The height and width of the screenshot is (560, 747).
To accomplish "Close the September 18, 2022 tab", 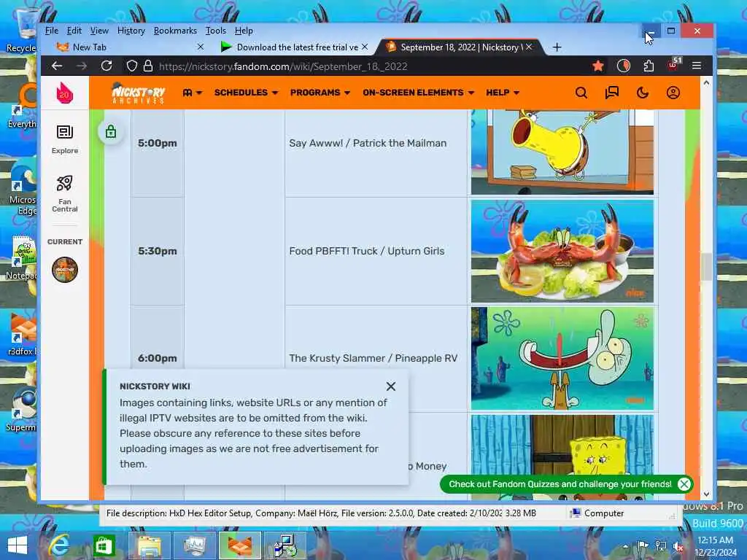I will click(x=529, y=47).
